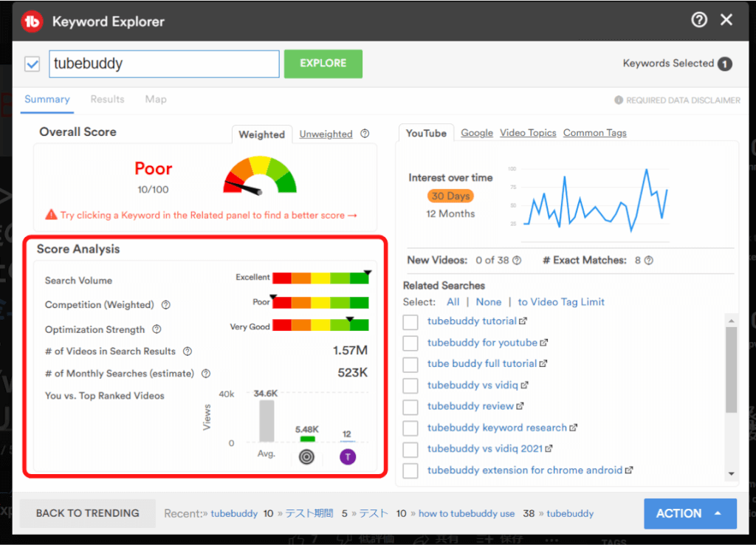This screenshot has width=756, height=545.
Task: Click recent keyword 'how to tubebuddy use'
Action: pos(467,514)
